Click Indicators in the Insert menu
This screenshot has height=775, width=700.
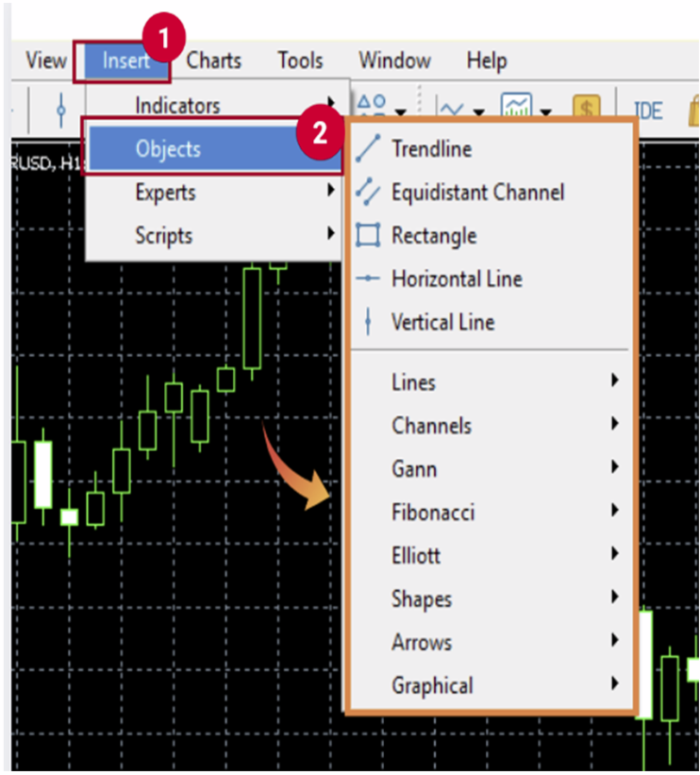(177, 106)
